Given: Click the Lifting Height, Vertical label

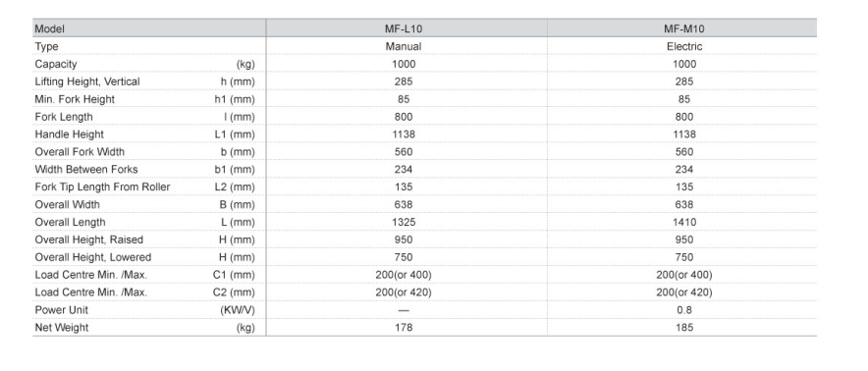Looking at the screenshot, I should [x=87, y=81].
